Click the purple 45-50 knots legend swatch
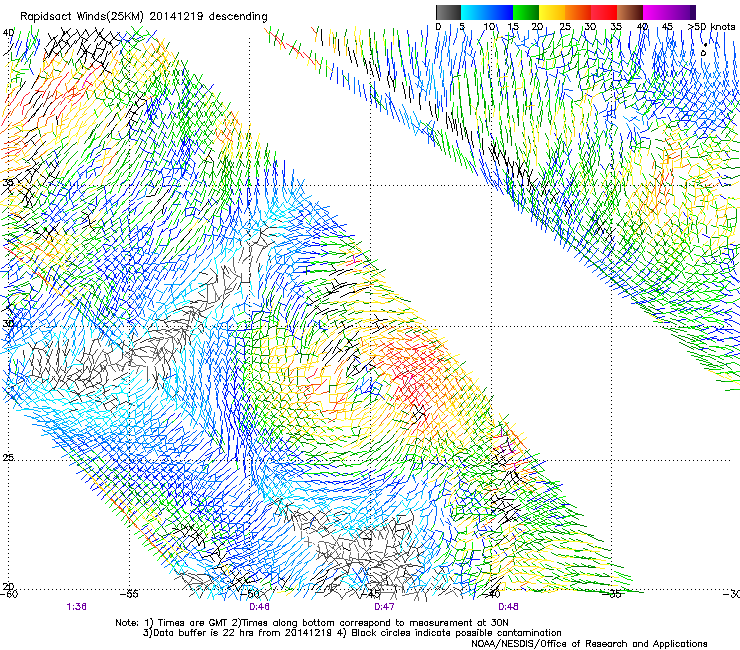740x650 pixels. point(682,12)
